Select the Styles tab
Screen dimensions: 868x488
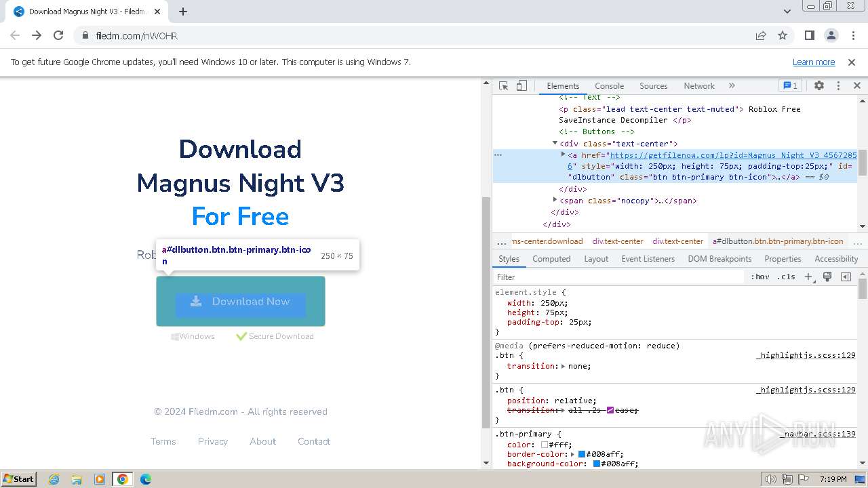tap(509, 259)
